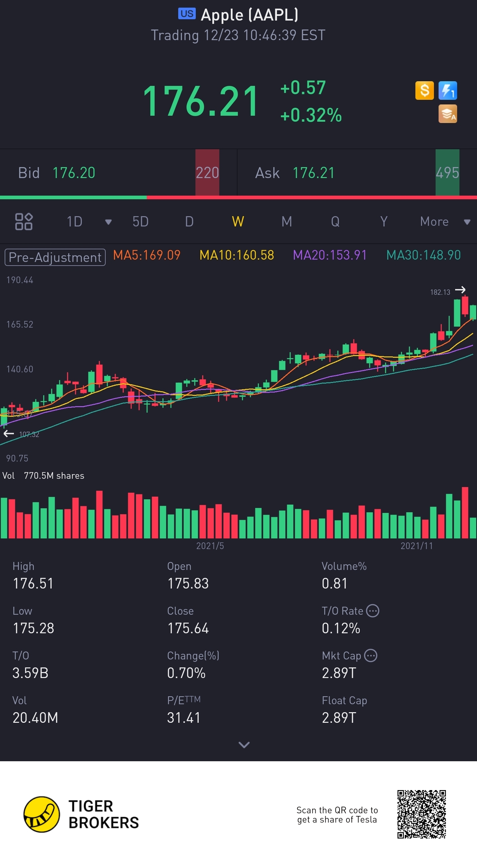Tap the Ask price 176.21
This screenshot has width=477, height=868.
coord(313,173)
